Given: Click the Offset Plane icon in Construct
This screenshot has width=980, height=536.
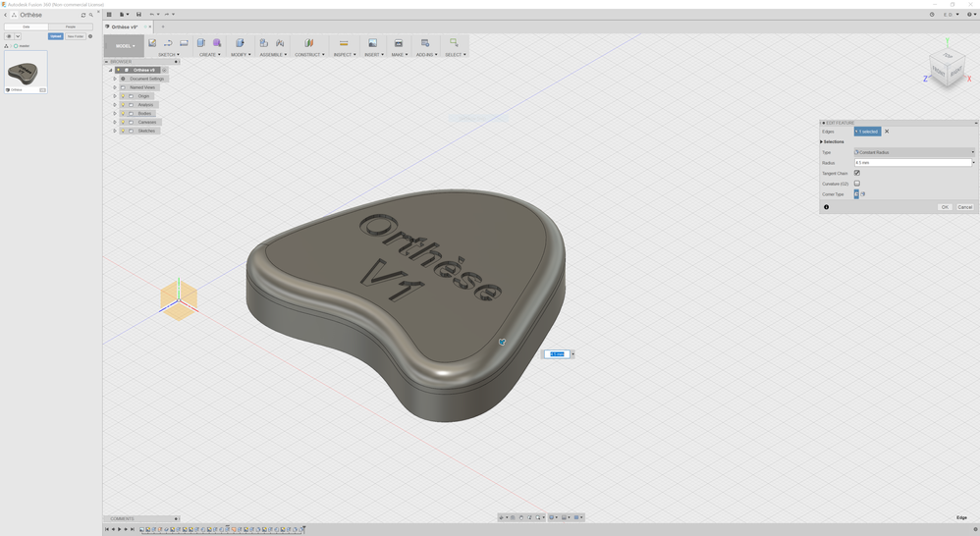Looking at the screenshot, I should point(308,43).
